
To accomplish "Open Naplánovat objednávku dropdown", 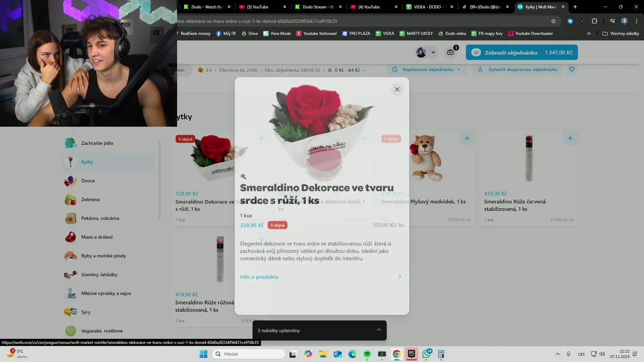I will point(427,69).
